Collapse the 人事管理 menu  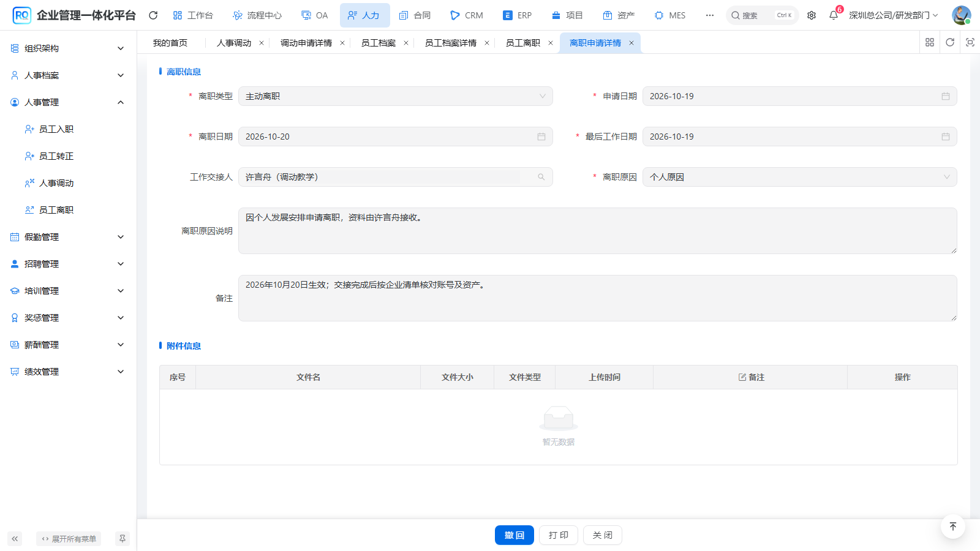68,102
